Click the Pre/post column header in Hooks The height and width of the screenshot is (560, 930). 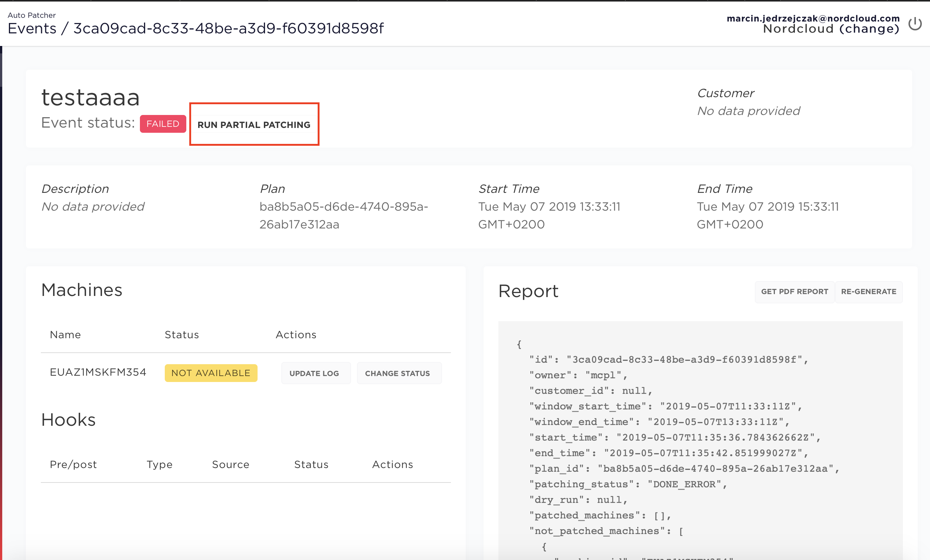point(73,464)
